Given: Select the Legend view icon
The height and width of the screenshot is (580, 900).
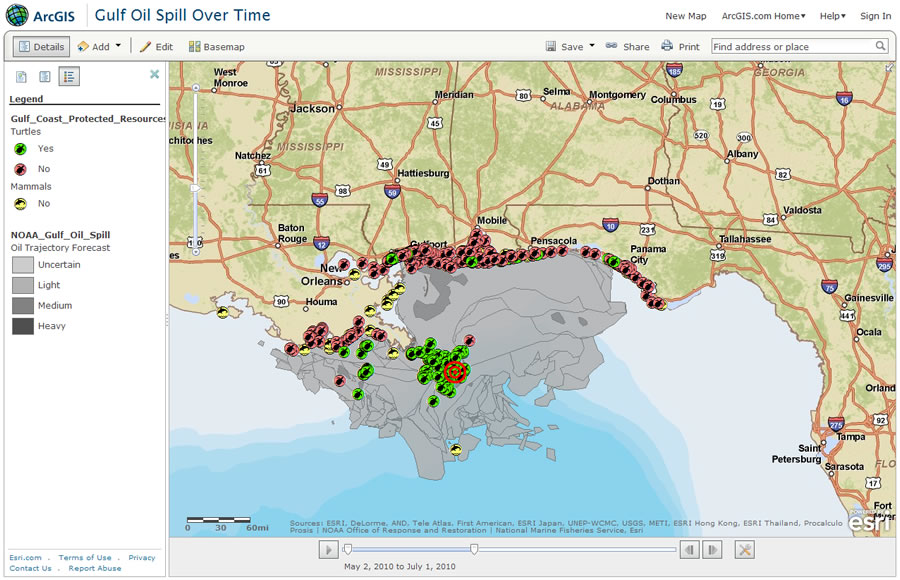Looking at the screenshot, I should (x=69, y=76).
